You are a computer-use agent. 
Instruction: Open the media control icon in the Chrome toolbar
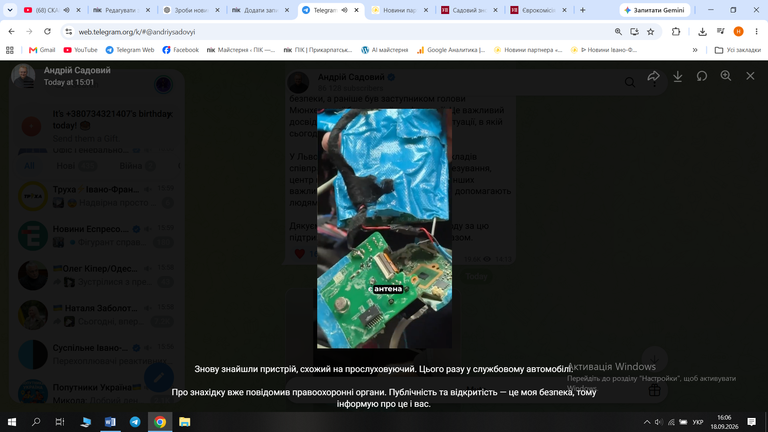click(x=720, y=31)
